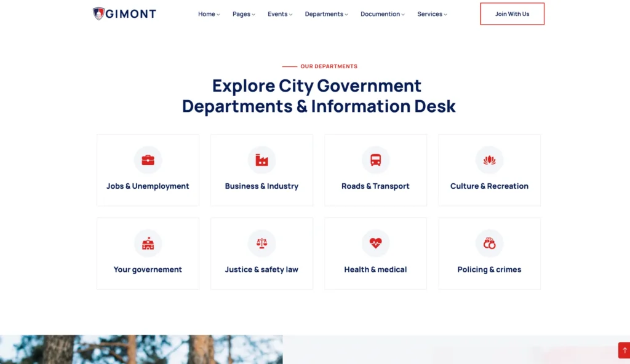Click the lotus icon for Culture & Recreation
Image resolution: width=630 pixels, height=364 pixels.
[489, 160]
